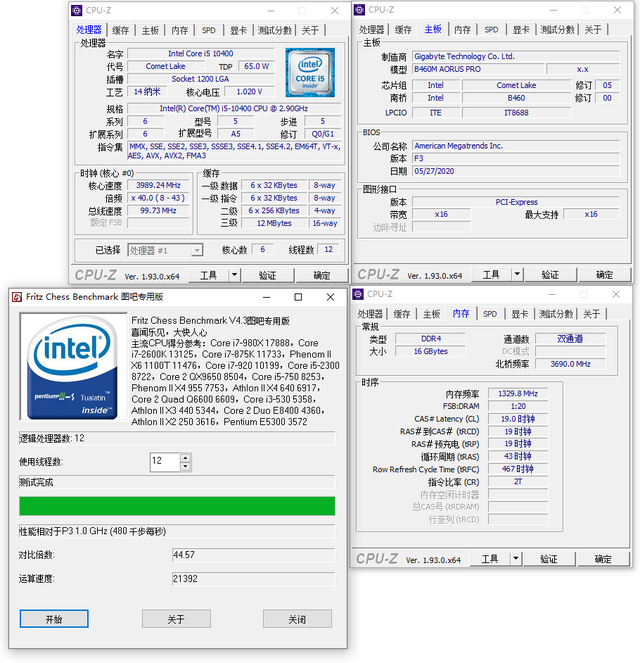This screenshot has height=663, width=640.
Task: Click 确定 button in memory window
Action: [603, 559]
